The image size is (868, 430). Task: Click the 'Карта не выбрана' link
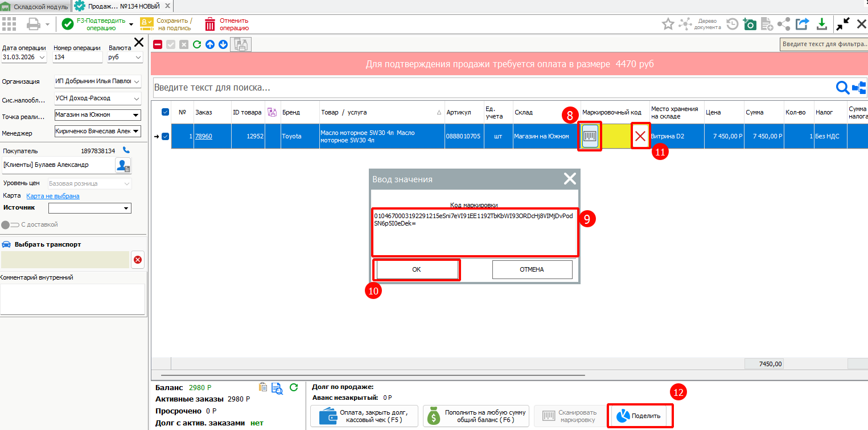(x=53, y=196)
